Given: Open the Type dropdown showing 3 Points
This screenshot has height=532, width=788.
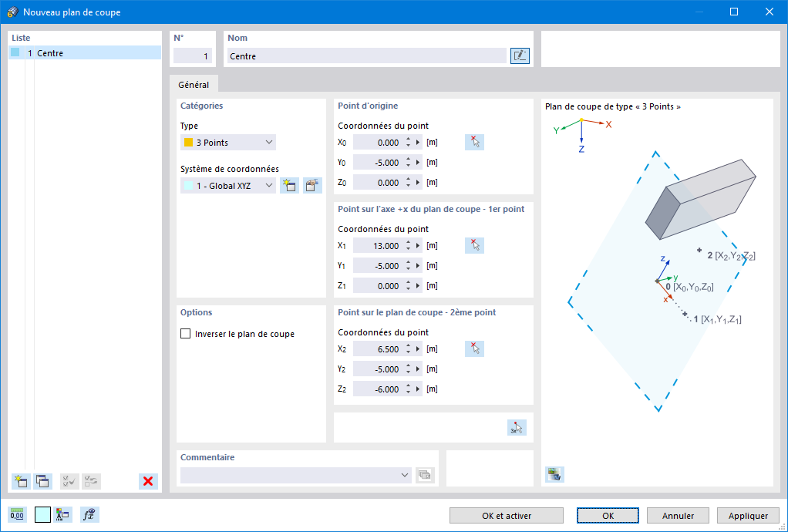Looking at the screenshot, I should [227, 142].
